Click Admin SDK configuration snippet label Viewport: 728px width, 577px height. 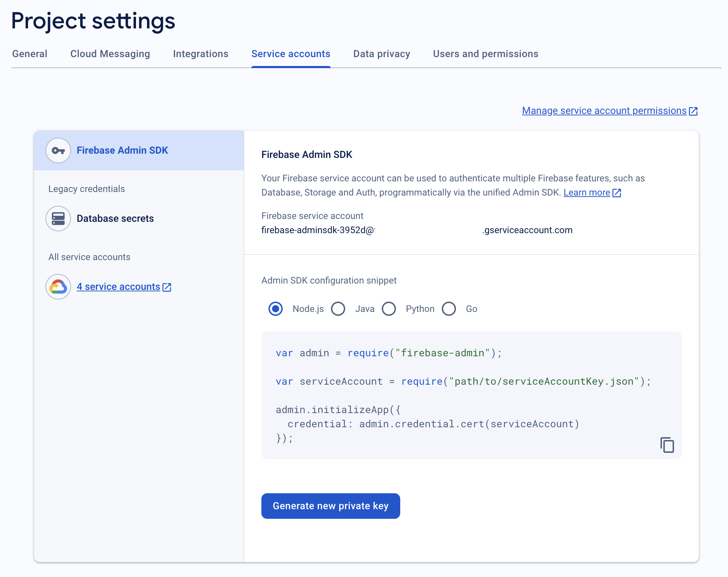coord(329,280)
